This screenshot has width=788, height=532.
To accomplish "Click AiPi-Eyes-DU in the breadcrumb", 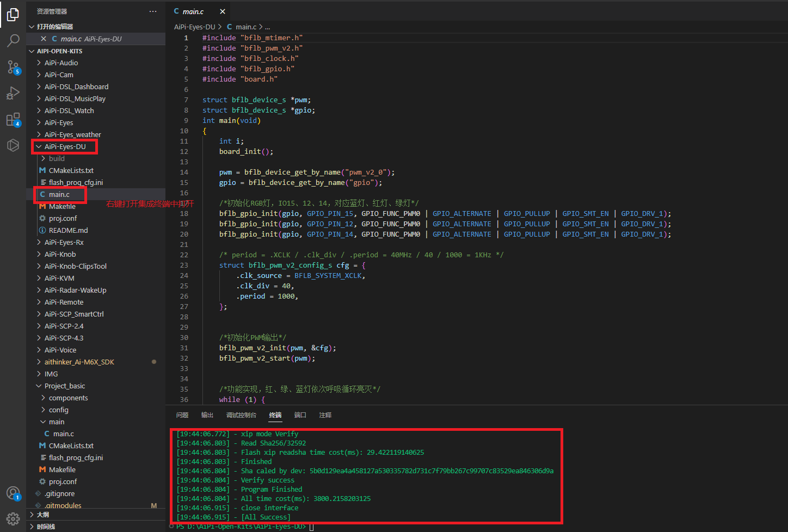I will [x=195, y=27].
